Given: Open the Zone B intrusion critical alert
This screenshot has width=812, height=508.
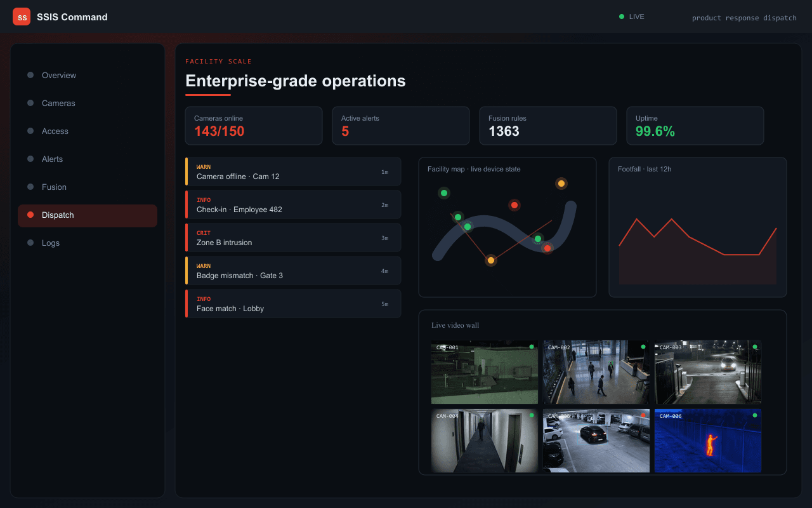Looking at the screenshot, I should [293, 237].
